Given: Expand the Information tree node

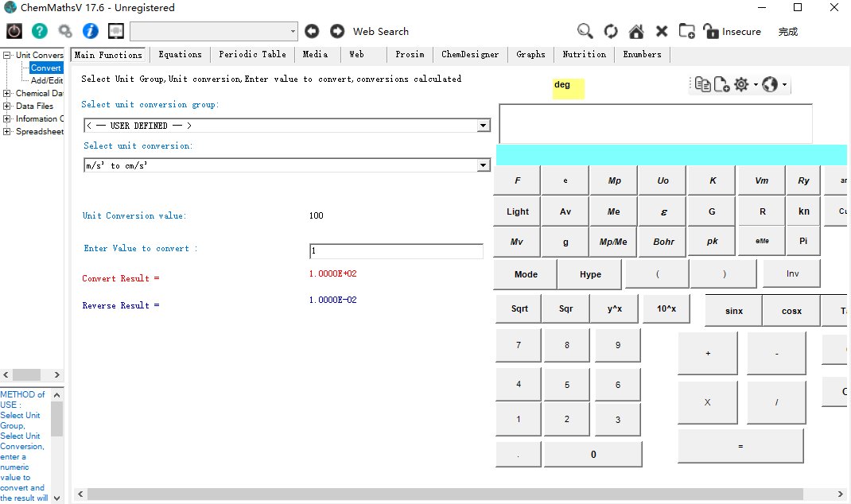Looking at the screenshot, I should (x=6, y=118).
